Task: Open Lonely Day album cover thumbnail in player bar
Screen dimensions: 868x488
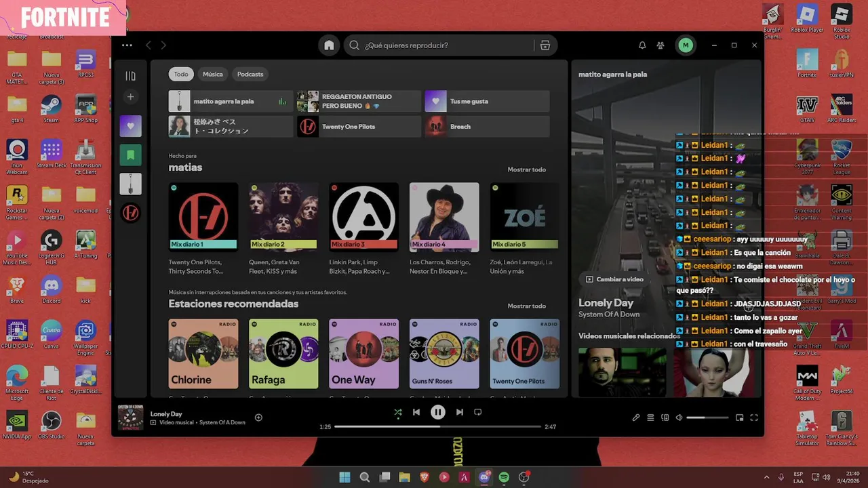Action: point(130,418)
